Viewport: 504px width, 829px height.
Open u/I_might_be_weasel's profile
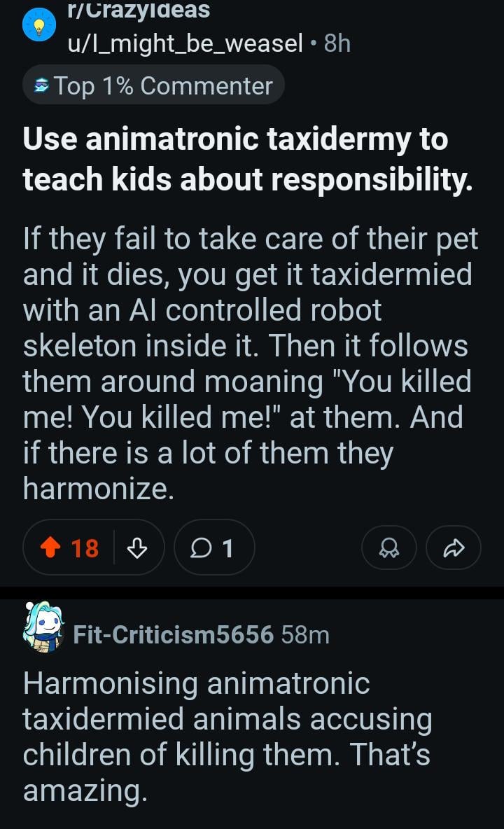[x=185, y=43]
